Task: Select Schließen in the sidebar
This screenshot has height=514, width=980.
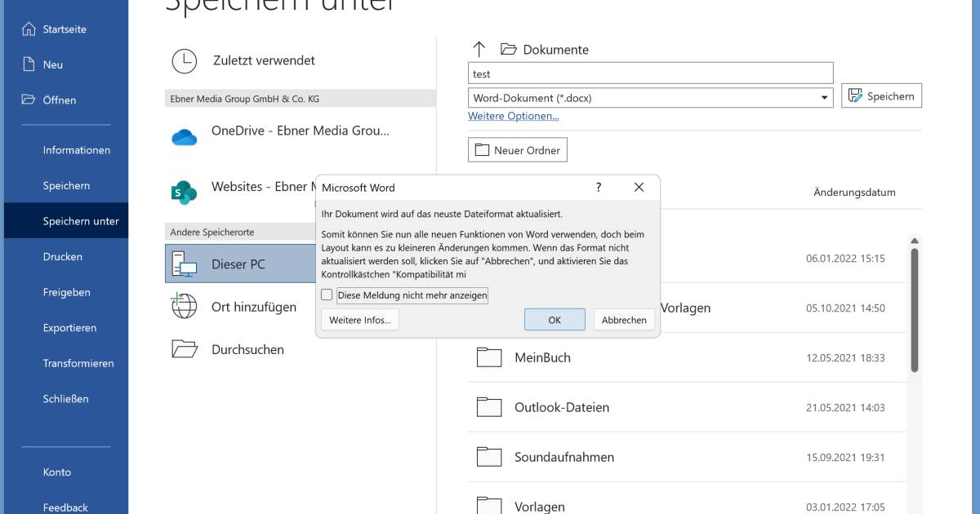Action: tap(66, 399)
